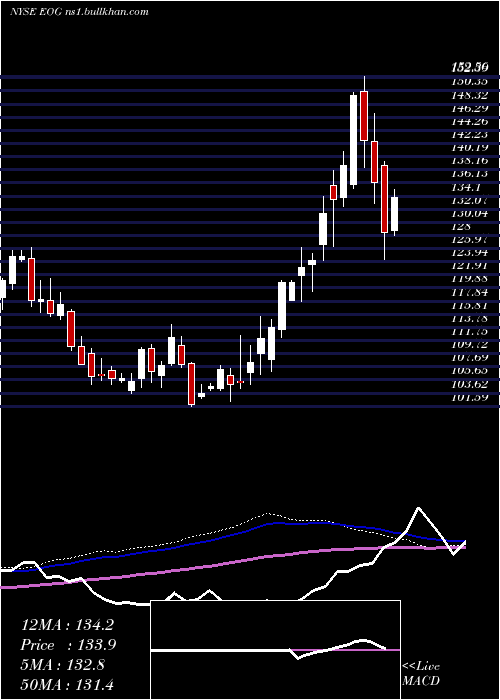Click the 101.59 price axis label

pos(469,397)
